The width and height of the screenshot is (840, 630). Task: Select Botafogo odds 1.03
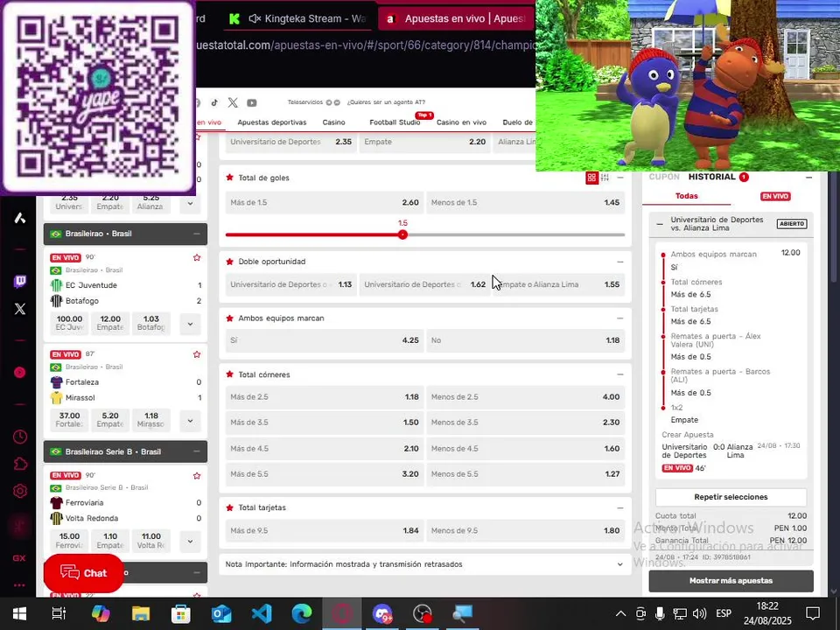[151, 323]
